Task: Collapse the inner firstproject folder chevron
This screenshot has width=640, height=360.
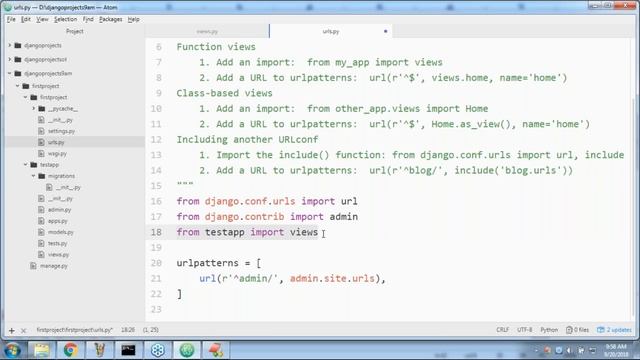Action: click(x=25, y=97)
